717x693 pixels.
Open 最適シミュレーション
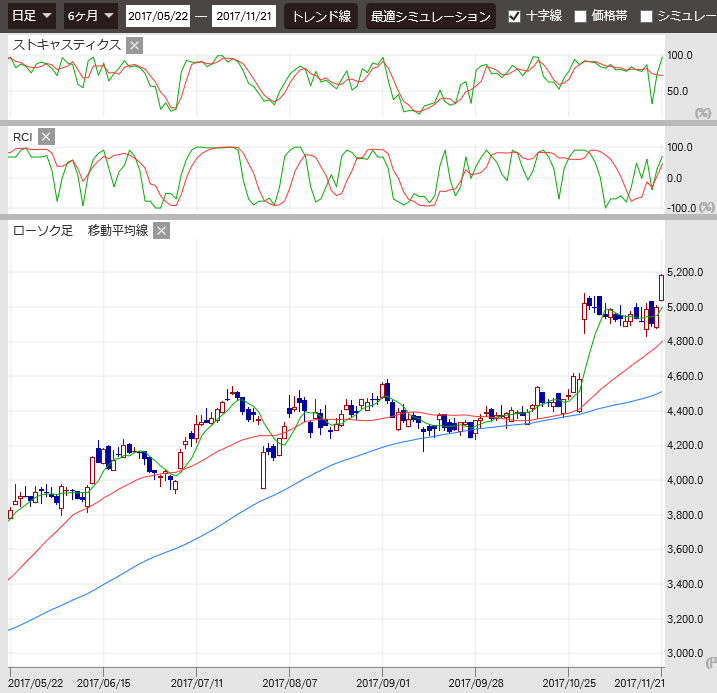click(x=430, y=16)
